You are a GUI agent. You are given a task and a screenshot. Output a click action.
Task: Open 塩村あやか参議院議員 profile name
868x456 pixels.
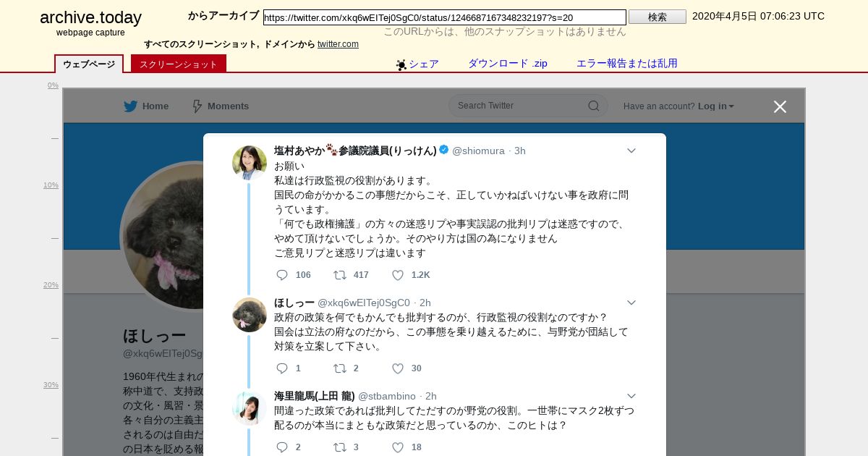pos(355,151)
